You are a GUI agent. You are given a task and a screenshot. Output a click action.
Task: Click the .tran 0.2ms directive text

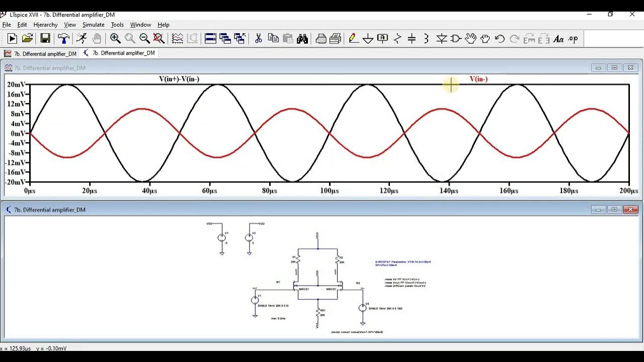(x=278, y=318)
